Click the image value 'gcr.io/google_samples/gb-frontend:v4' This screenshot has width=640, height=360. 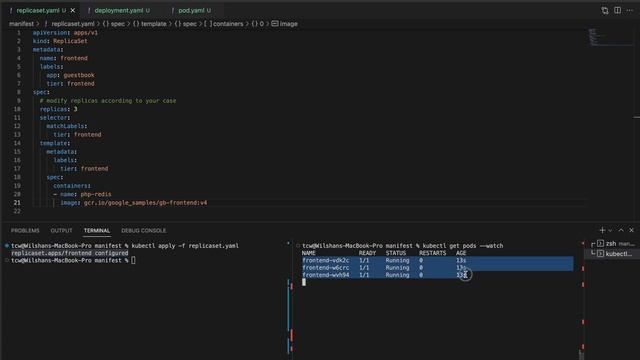click(x=145, y=203)
